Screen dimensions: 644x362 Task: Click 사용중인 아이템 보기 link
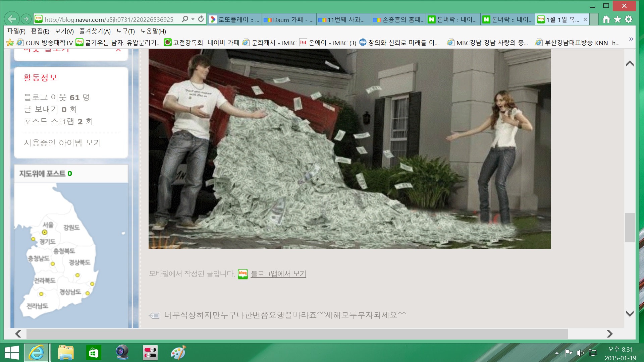(62, 143)
